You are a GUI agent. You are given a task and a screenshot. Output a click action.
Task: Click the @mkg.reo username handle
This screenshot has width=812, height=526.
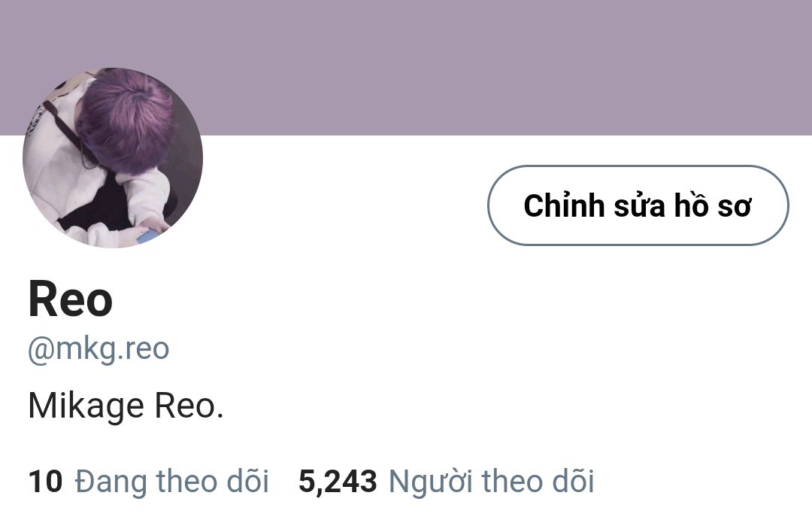click(x=98, y=348)
